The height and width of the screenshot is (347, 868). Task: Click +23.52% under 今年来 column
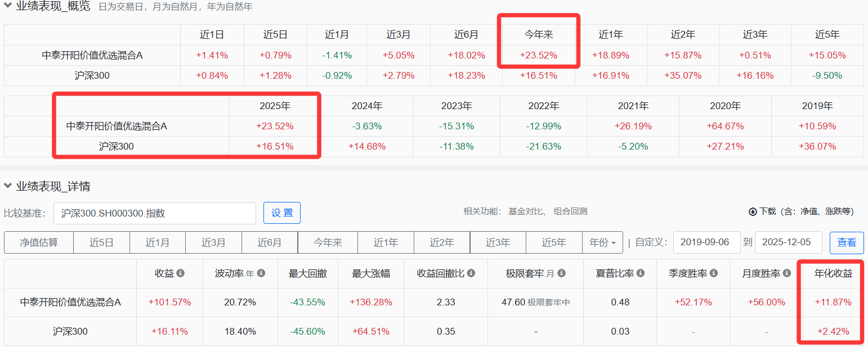(539, 55)
